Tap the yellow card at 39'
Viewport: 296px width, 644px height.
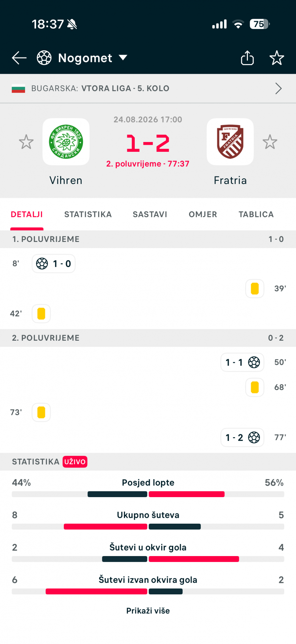coord(255,289)
